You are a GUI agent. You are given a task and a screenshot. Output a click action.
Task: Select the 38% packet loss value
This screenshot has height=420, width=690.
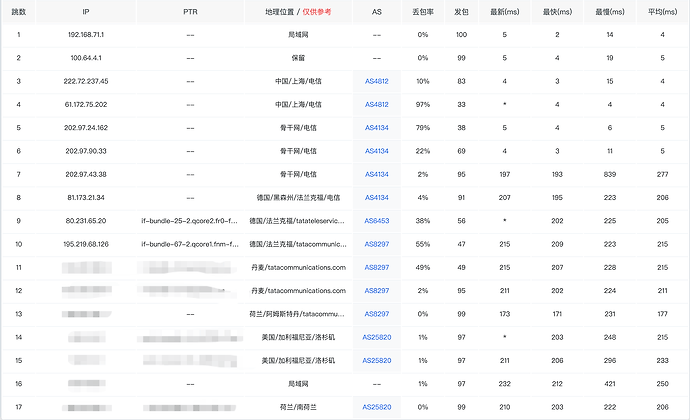click(x=423, y=221)
